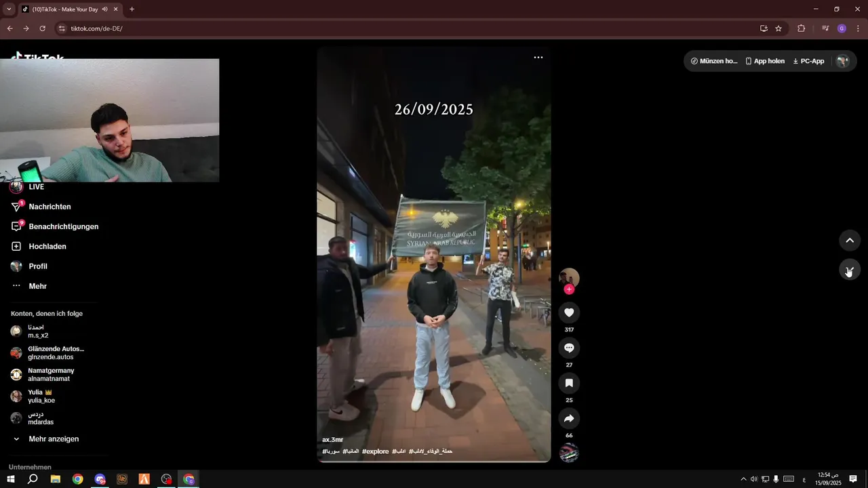Viewport: 868px width, 488px height.
Task: Close the TikTok browser tab
Action: point(116,9)
